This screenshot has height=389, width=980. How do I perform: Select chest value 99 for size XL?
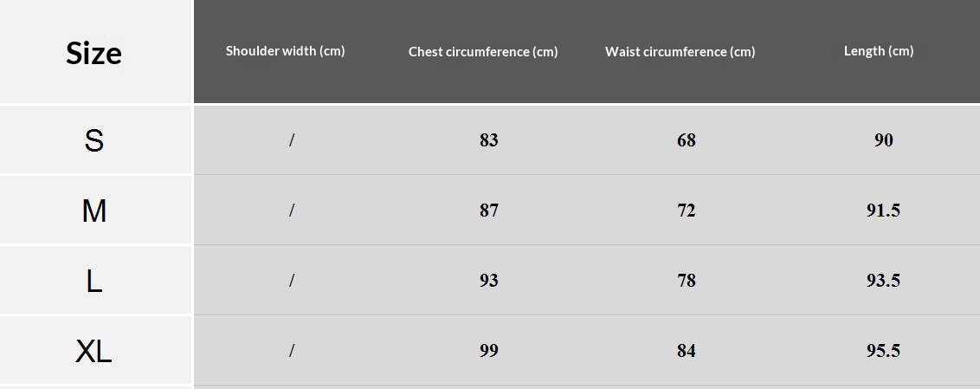pos(489,351)
